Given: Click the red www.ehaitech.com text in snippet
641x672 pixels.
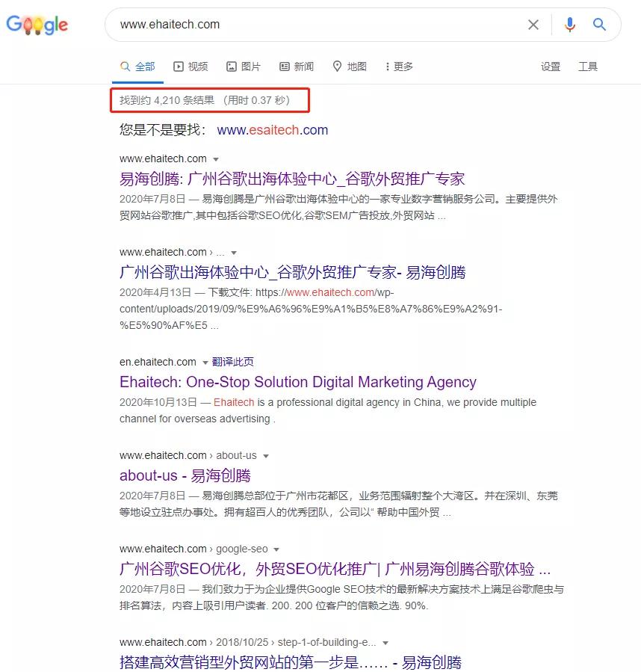Looking at the screenshot, I should [x=330, y=292].
